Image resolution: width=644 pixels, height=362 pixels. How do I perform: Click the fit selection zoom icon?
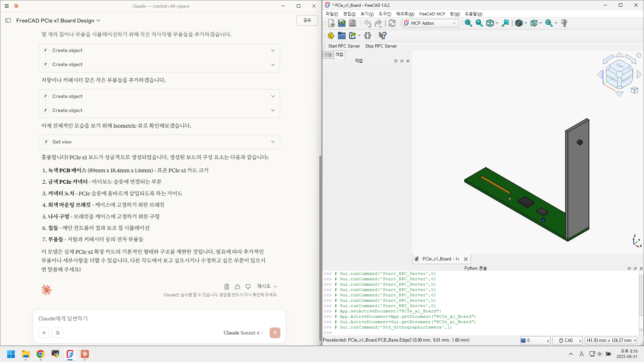(479, 23)
